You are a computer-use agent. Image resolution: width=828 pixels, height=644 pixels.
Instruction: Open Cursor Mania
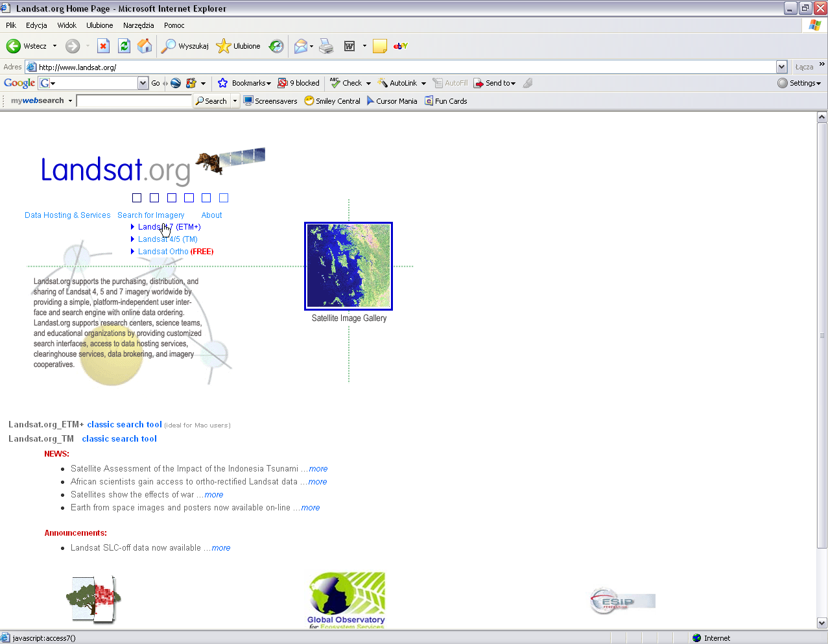[x=392, y=101]
